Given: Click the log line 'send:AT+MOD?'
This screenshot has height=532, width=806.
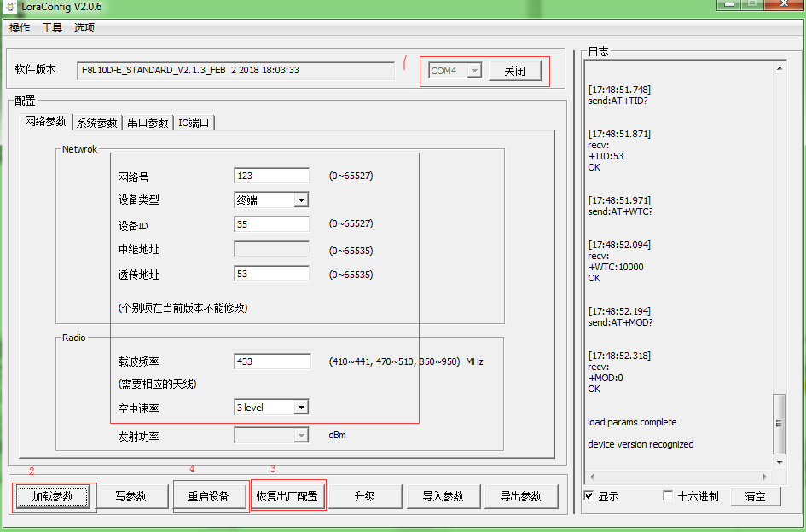Looking at the screenshot, I should tap(620, 323).
